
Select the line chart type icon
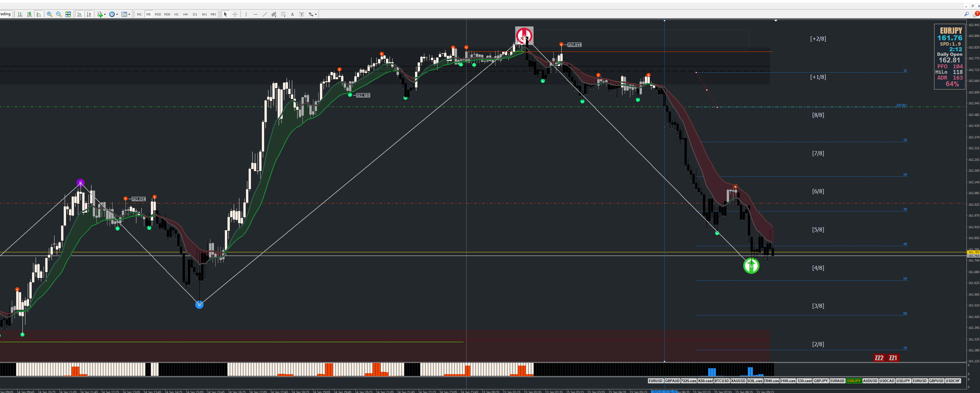(38, 14)
